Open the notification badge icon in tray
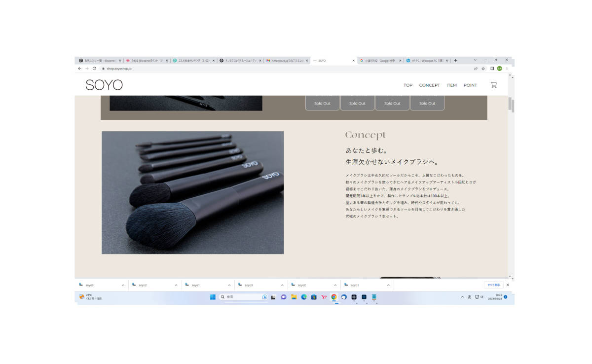The width and height of the screenshot is (592, 364). [506, 297]
